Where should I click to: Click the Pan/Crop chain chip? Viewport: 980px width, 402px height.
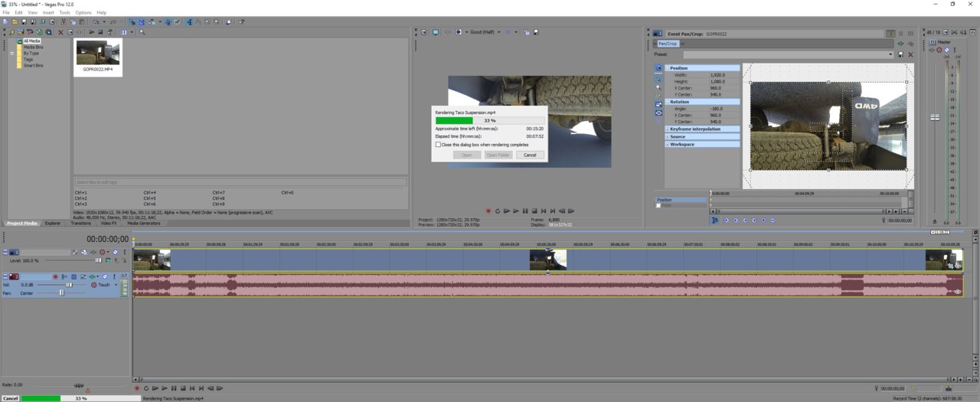click(x=668, y=44)
